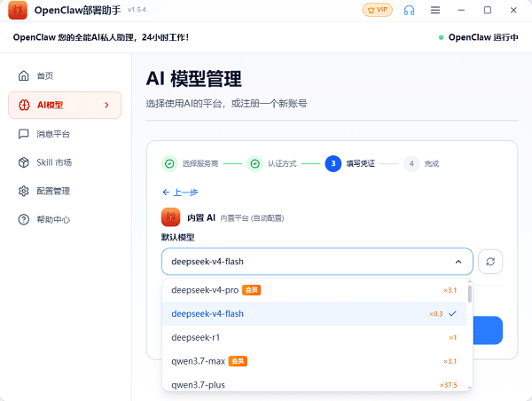Select deepseek-v4-pro model option
Viewport: 532px width, 401px height.
(x=315, y=290)
